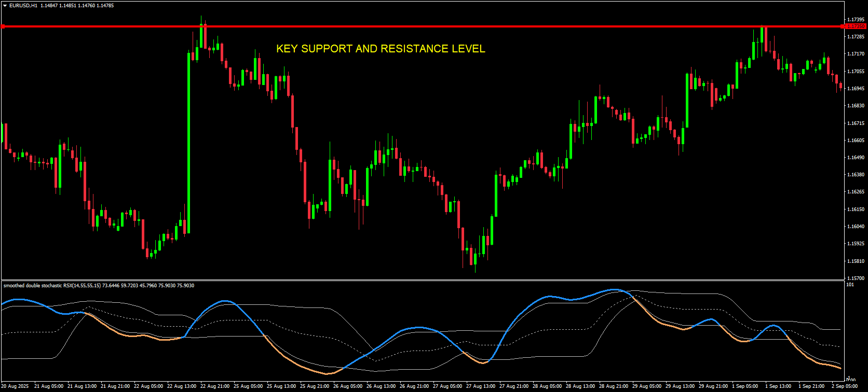Click the smoothed double stochastic RSX indicator label
868x392 pixels.
(x=52, y=286)
